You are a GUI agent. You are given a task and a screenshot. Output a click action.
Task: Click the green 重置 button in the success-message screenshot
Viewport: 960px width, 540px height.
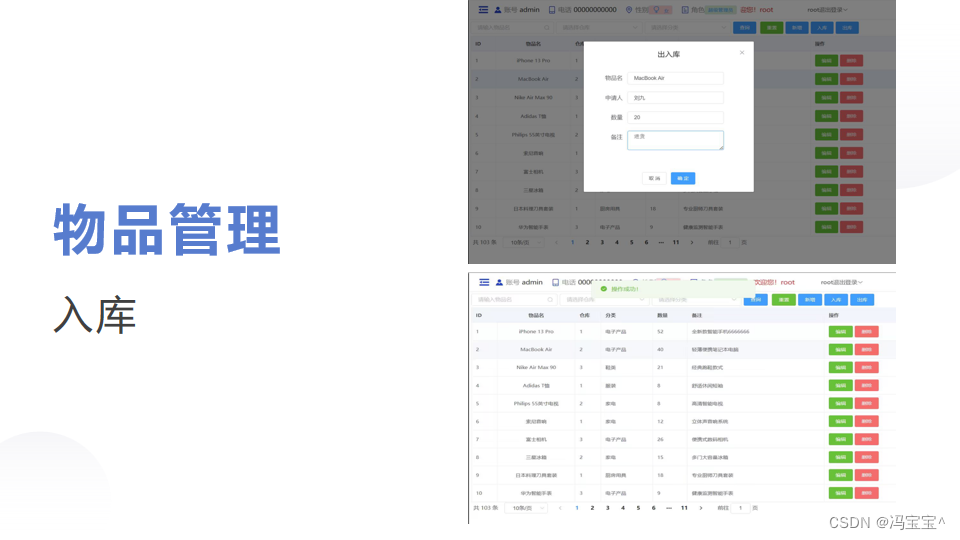[784, 299]
